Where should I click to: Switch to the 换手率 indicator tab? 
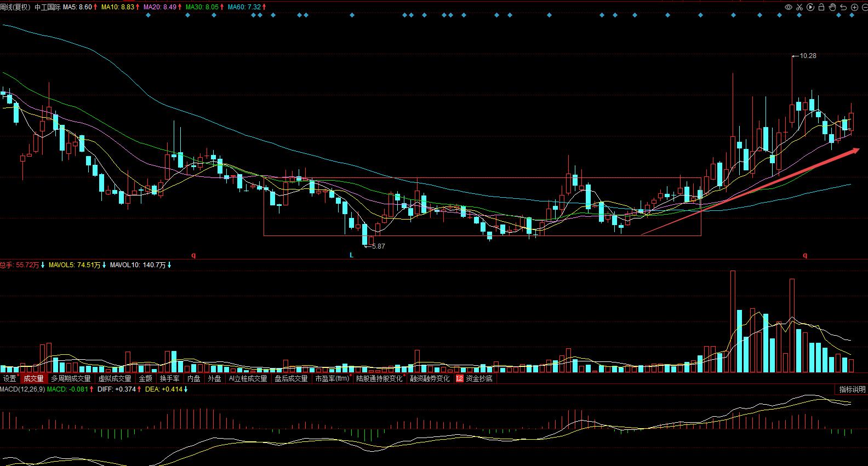pyautogui.click(x=169, y=378)
